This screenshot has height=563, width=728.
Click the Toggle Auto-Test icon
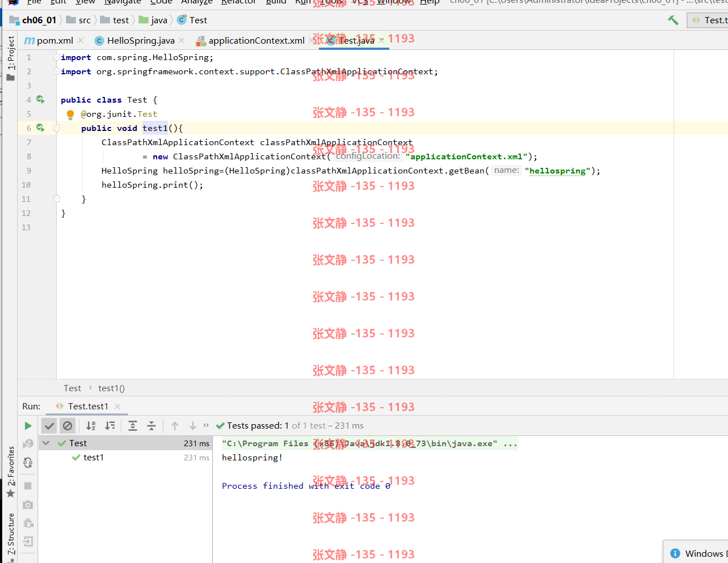tap(28, 463)
